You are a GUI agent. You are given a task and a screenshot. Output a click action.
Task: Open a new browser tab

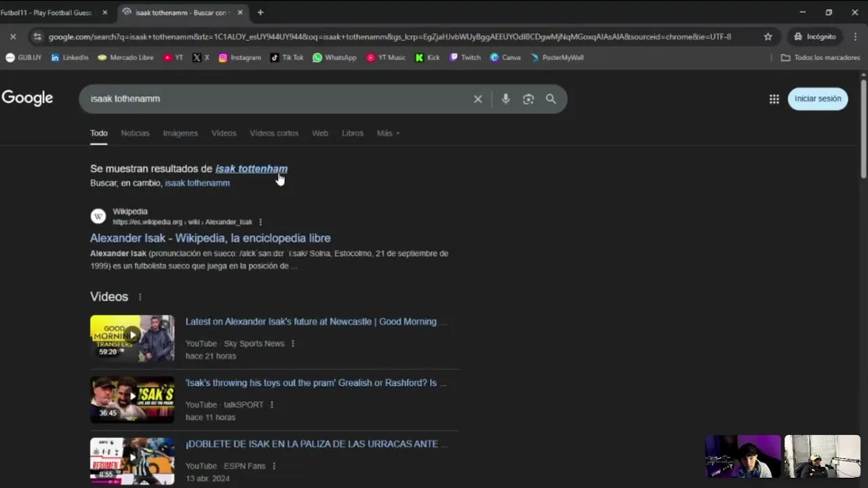(x=260, y=12)
